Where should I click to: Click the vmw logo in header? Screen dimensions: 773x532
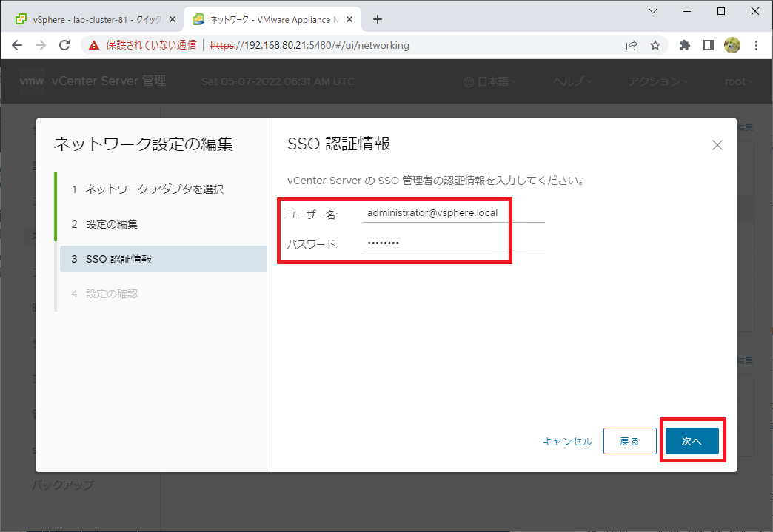[x=32, y=81]
